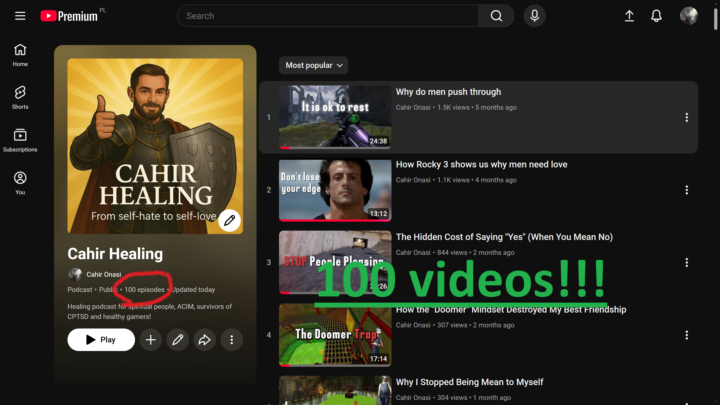Open 'The Hidden Cost of Saying Yes' title

pyautogui.click(x=504, y=237)
